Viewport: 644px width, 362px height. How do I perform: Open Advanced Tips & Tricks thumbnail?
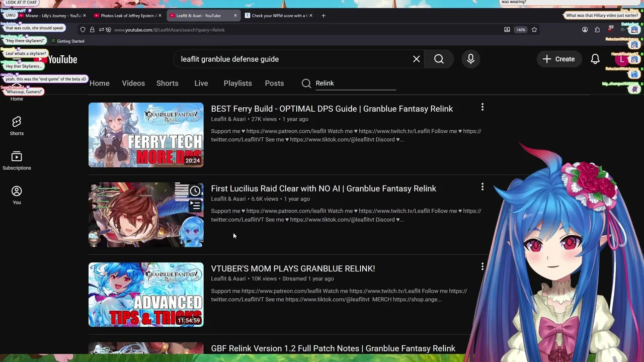click(x=146, y=295)
